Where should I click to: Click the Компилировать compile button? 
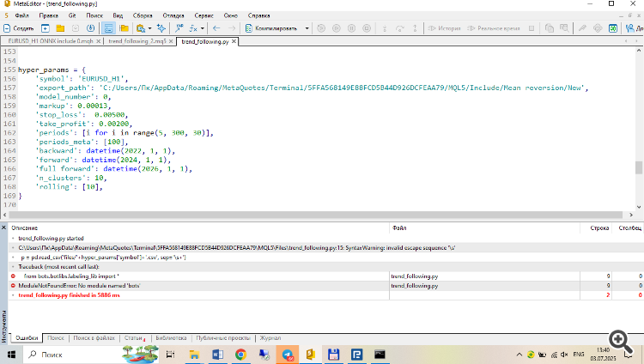point(273,28)
